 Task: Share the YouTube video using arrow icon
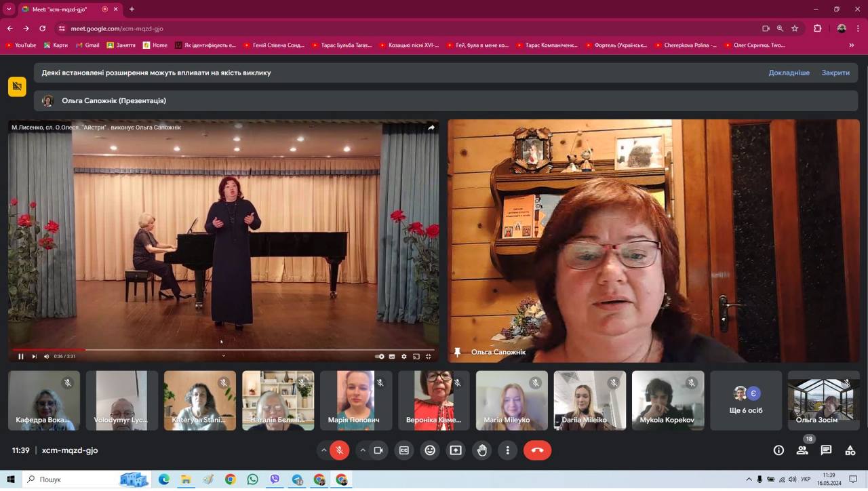point(431,127)
